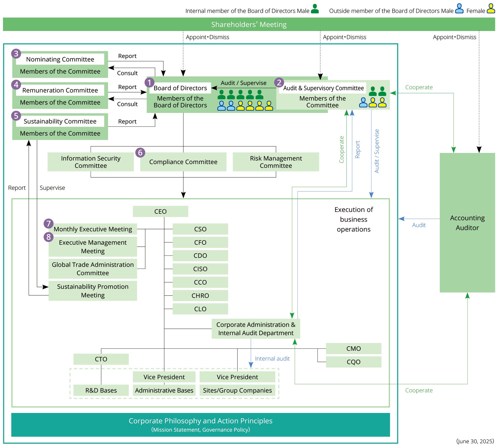Click the purple number 2 badge

pyautogui.click(x=279, y=82)
